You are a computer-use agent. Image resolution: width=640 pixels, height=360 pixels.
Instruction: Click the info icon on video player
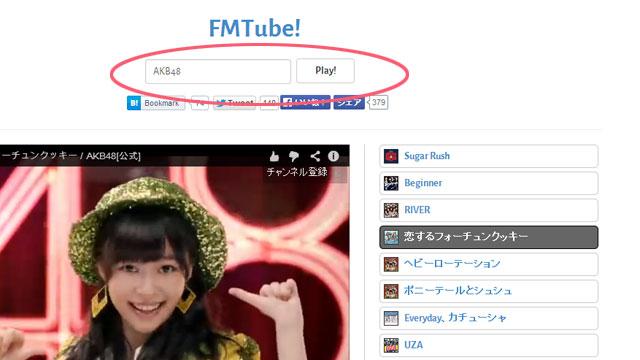pyautogui.click(x=333, y=156)
